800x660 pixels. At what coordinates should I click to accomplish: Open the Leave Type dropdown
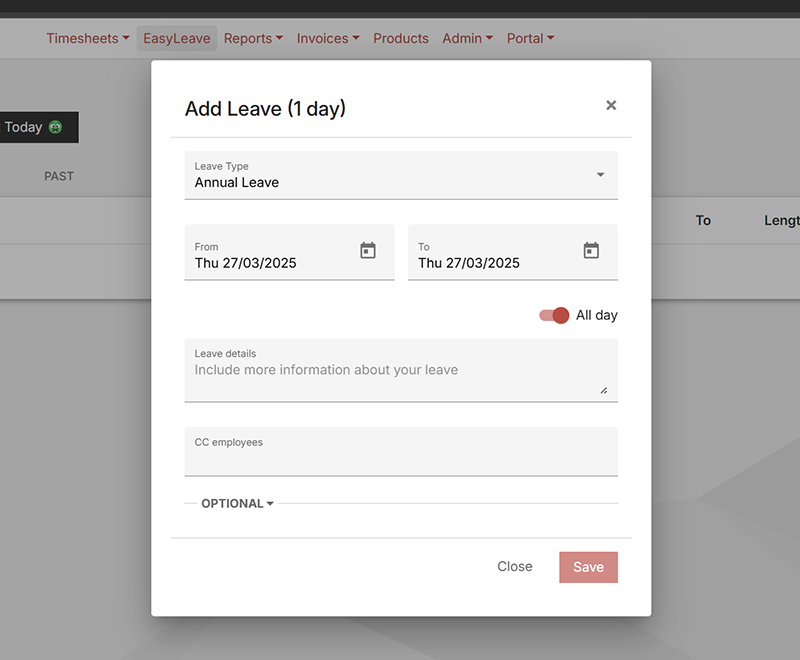click(x=401, y=175)
